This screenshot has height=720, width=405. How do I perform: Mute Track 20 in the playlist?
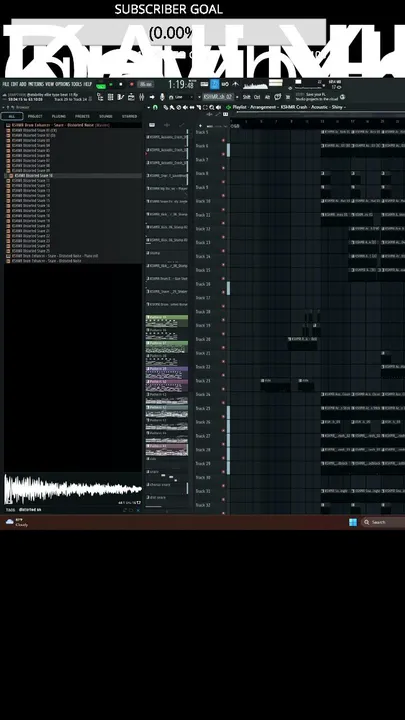(224, 347)
